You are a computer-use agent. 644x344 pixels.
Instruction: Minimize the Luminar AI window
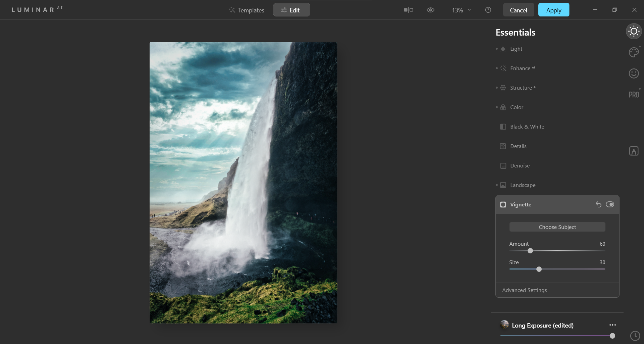coord(595,10)
